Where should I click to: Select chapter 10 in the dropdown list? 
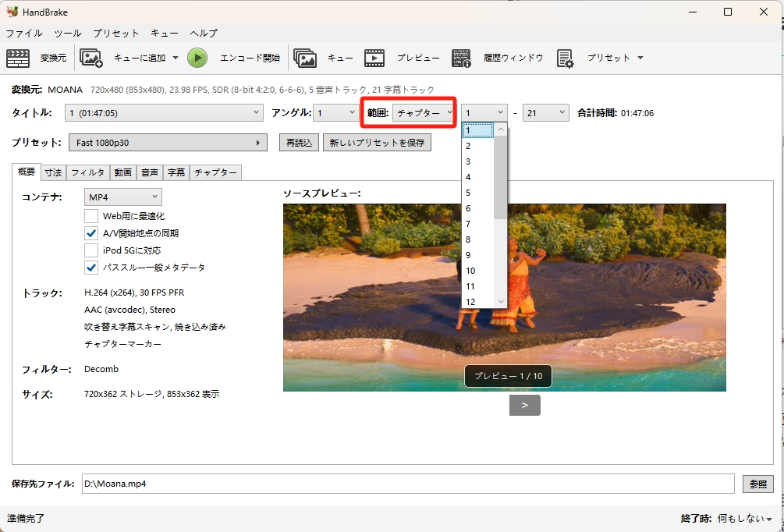point(478,271)
